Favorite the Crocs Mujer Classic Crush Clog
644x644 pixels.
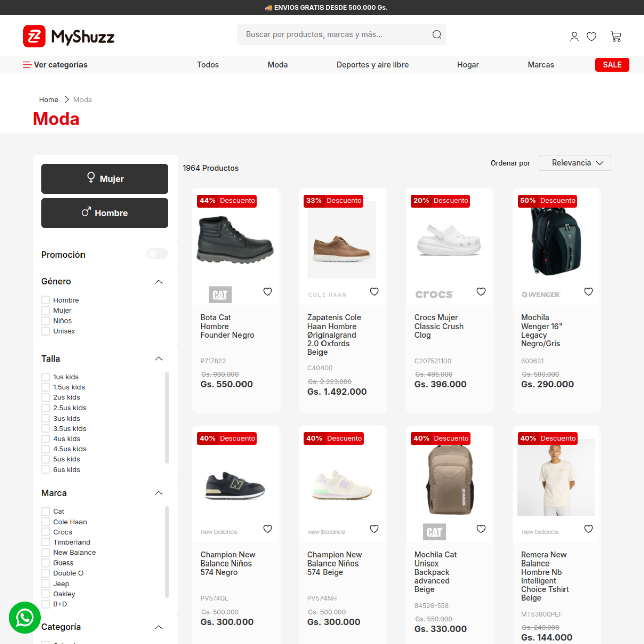(x=481, y=292)
